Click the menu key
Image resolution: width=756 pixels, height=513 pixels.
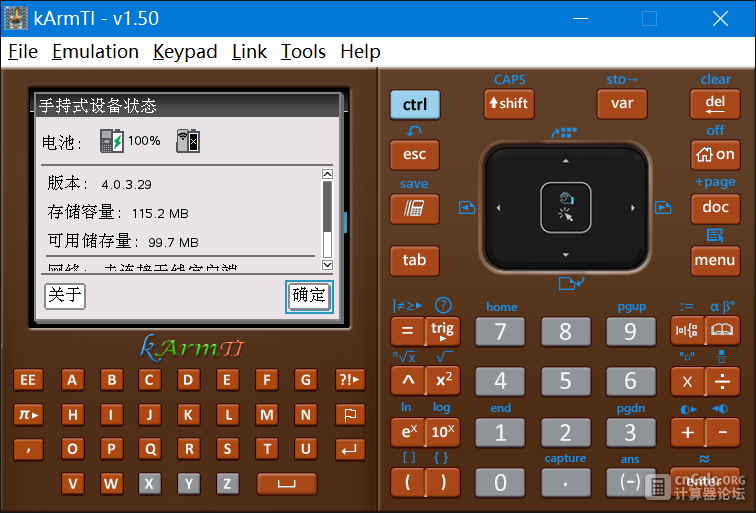(715, 260)
